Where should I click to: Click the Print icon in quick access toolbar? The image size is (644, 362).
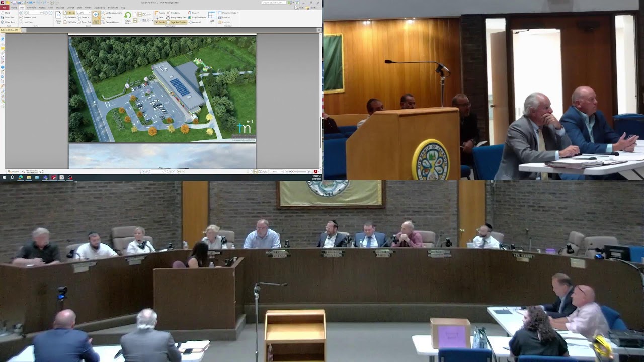[x=19, y=3]
